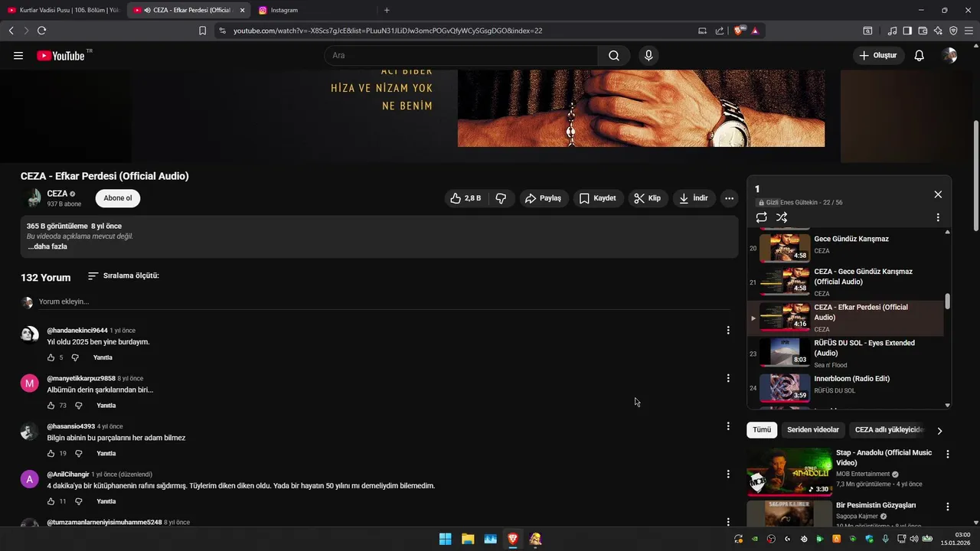Screen dimensions: 980x551
Task: Click the Paylaş share button
Action: [544, 198]
